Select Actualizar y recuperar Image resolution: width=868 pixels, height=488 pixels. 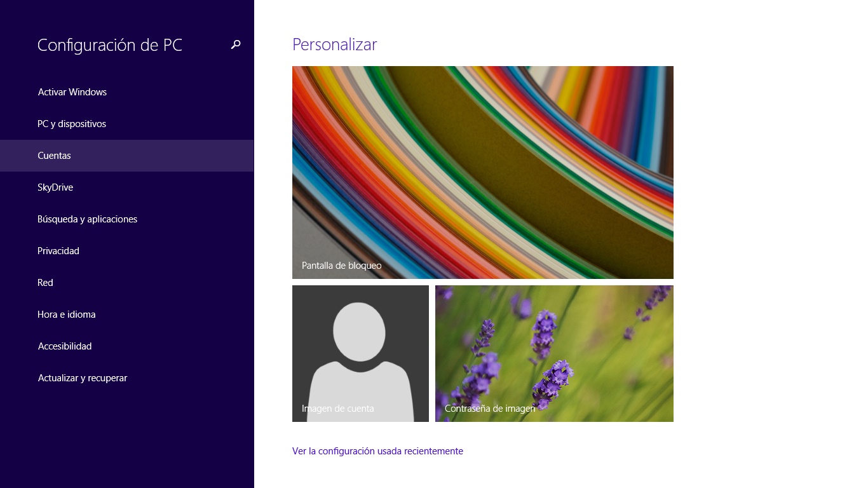point(83,378)
